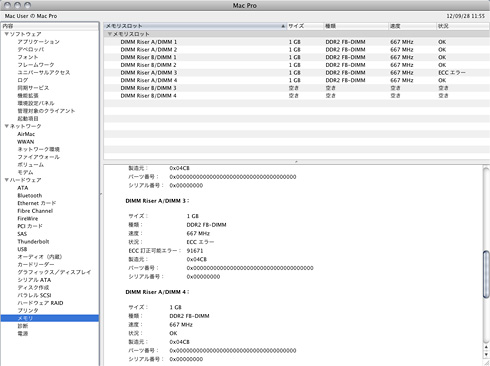Click the メモリスロット column header
Viewport: 490px width, 366px height.
(x=195, y=26)
